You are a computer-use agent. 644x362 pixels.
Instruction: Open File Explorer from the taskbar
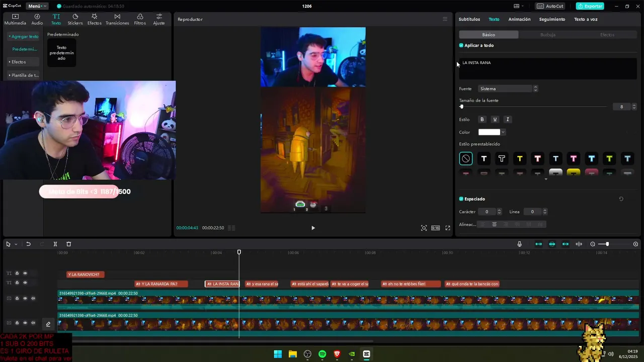pyautogui.click(x=292, y=354)
